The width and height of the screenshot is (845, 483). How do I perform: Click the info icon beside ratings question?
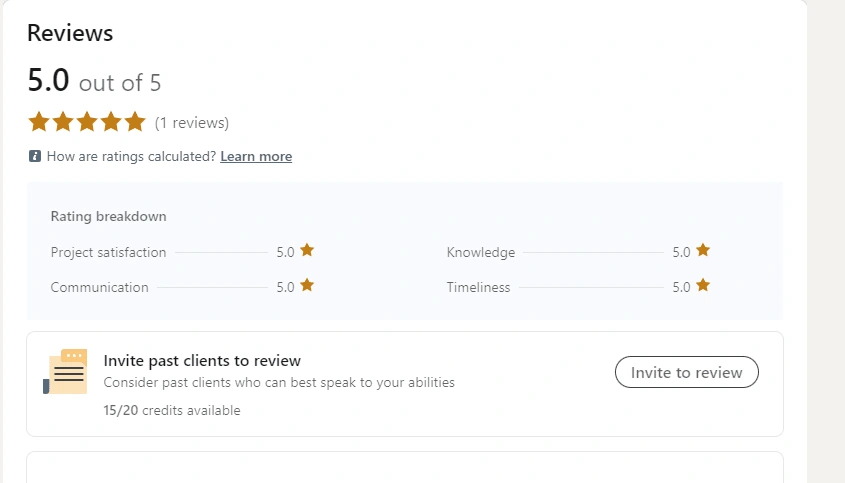point(35,157)
